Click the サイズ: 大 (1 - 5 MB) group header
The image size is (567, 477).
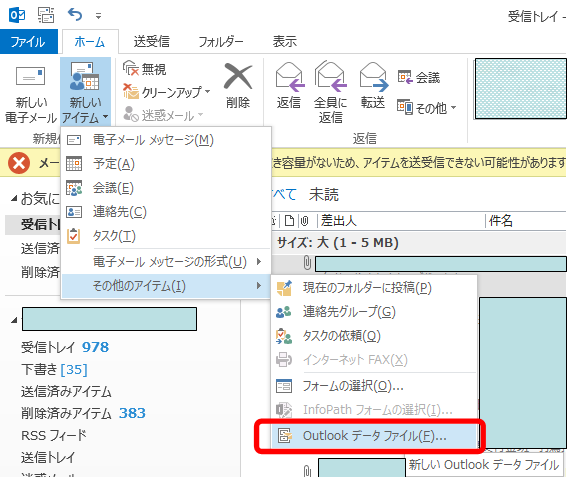pos(419,243)
